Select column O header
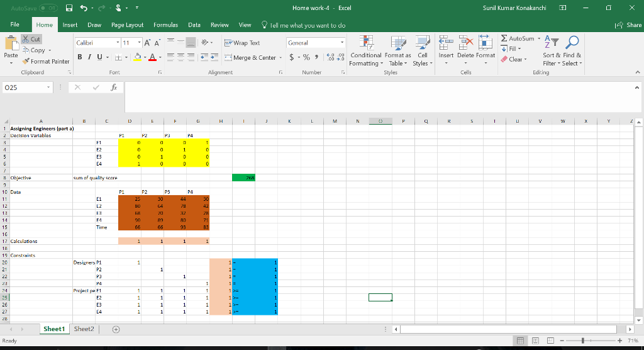The width and height of the screenshot is (644, 350). click(x=380, y=121)
